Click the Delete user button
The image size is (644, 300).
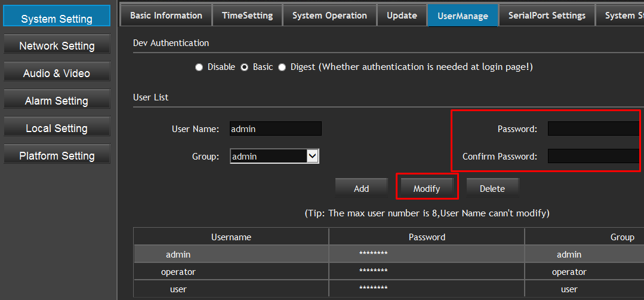pyautogui.click(x=492, y=188)
